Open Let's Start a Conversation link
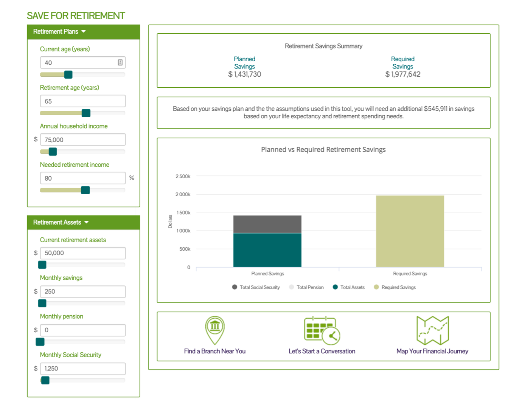This screenshot has width=525, height=420. coord(322,351)
